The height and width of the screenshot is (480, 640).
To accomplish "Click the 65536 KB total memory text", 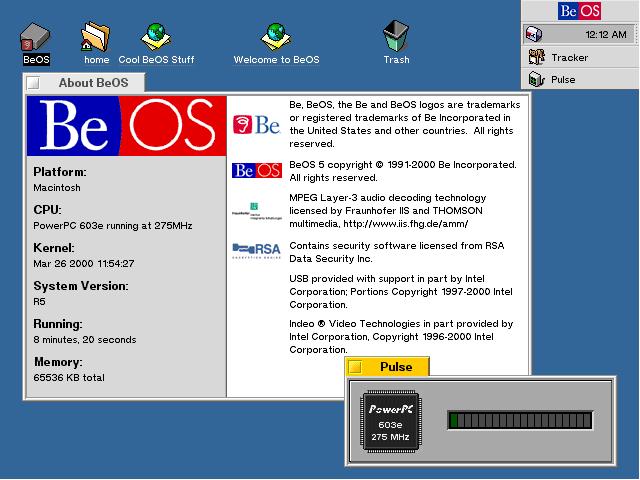I will (69, 378).
